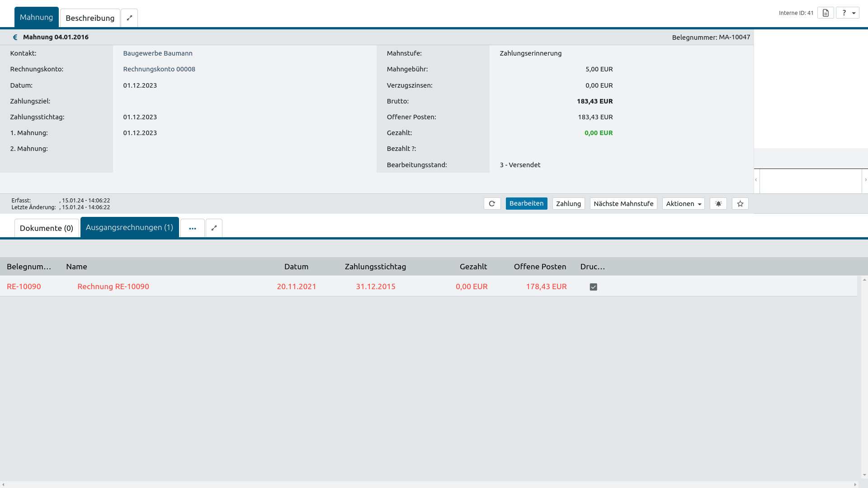The image size is (868, 488).
Task: Click the horizontal scrollbar at bottom
Action: 429,484
